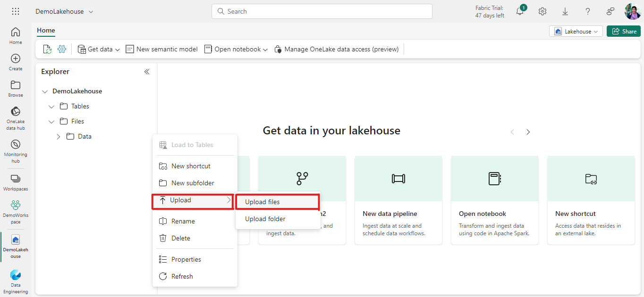Click the Open notebook card
Image resolution: width=644 pixels, height=297 pixels.
pos(495,200)
